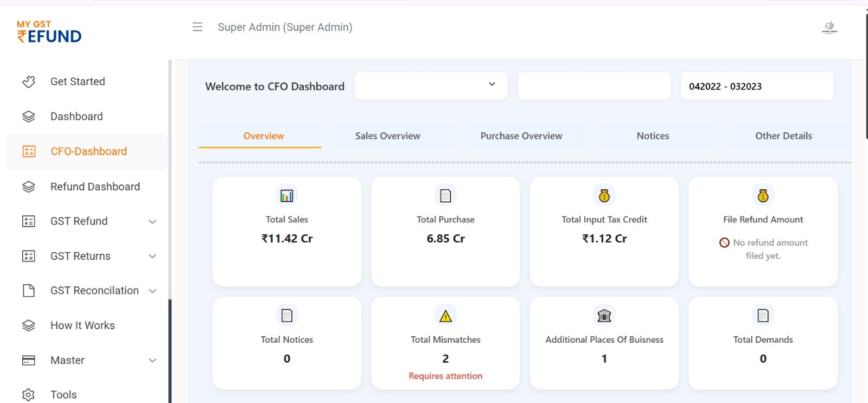868x403 pixels.
Task: Expand the GST Returns submenu chevron
Action: point(153,256)
